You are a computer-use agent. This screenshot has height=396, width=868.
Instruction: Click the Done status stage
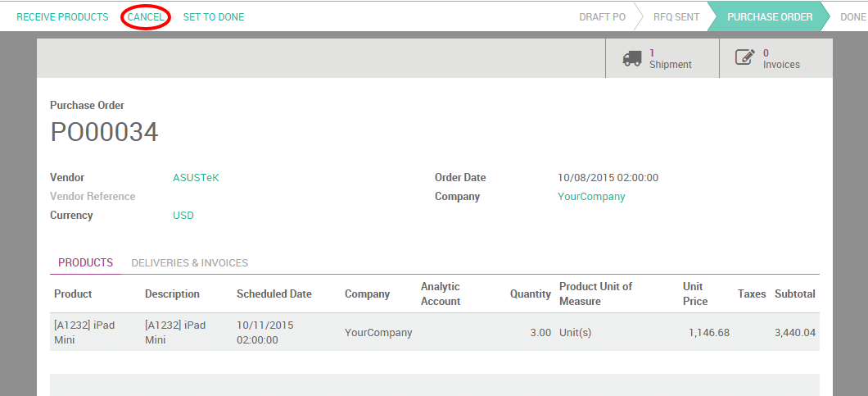pyautogui.click(x=852, y=17)
